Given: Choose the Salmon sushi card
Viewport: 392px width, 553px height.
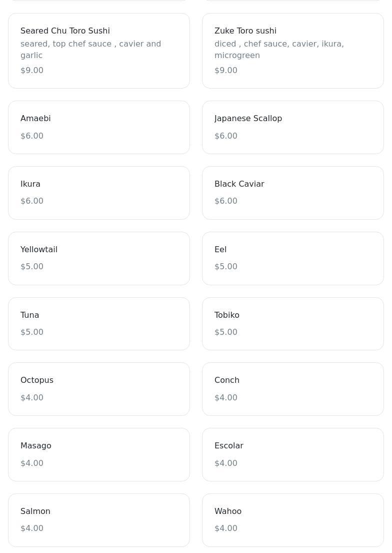Looking at the screenshot, I should coord(98,520).
